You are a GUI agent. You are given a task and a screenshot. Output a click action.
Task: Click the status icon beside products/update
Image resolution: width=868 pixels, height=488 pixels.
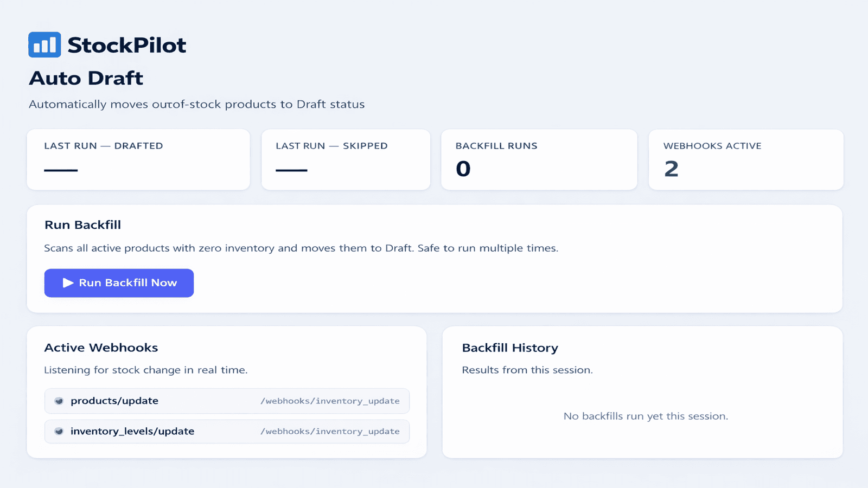coord(59,401)
